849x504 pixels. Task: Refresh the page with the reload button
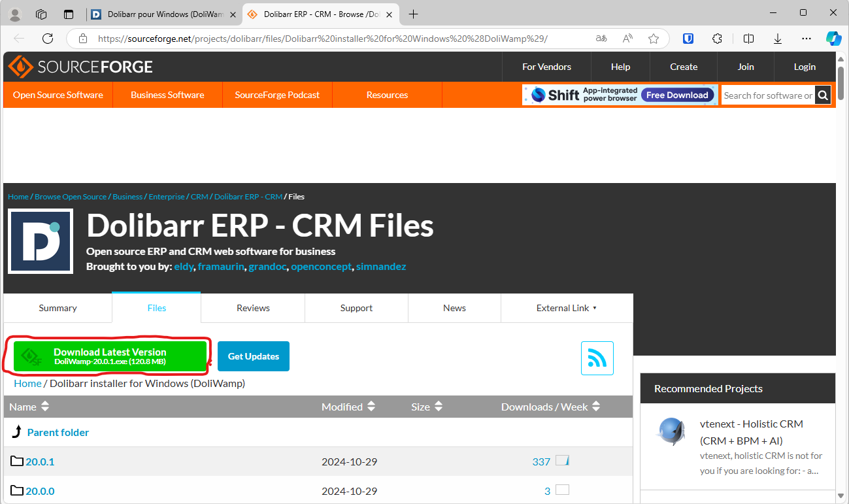[x=48, y=39]
